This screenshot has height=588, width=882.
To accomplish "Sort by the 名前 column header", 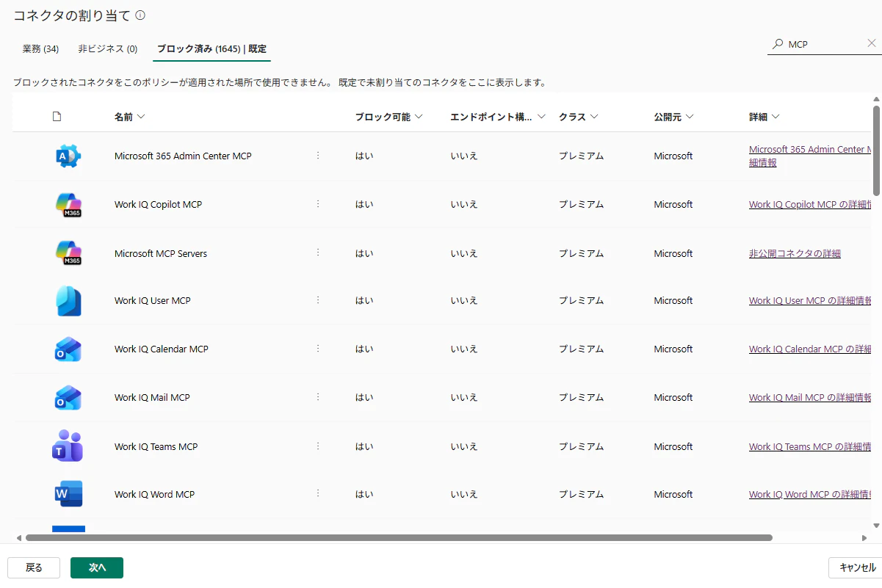I will coord(129,117).
